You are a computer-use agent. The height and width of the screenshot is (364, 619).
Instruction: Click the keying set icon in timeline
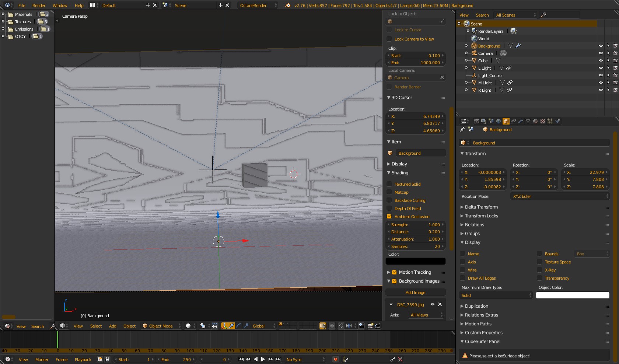(346, 359)
